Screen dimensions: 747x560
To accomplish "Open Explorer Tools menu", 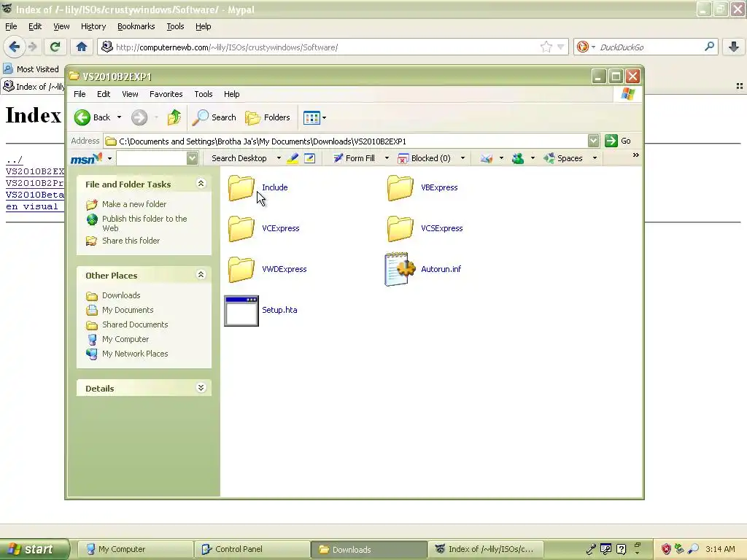I will (x=204, y=94).
